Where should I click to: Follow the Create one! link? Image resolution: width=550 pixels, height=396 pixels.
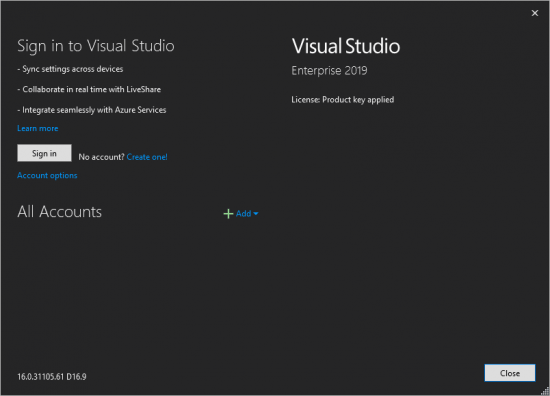[x=147, y=157]
